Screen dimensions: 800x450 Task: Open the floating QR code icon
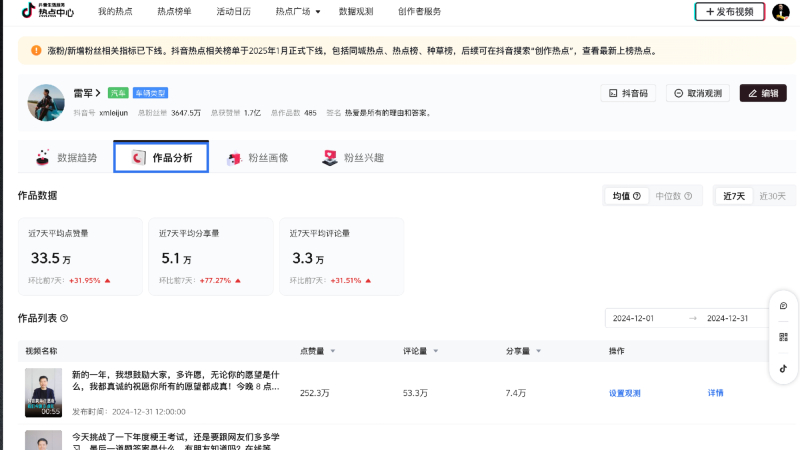click(783, 337)
